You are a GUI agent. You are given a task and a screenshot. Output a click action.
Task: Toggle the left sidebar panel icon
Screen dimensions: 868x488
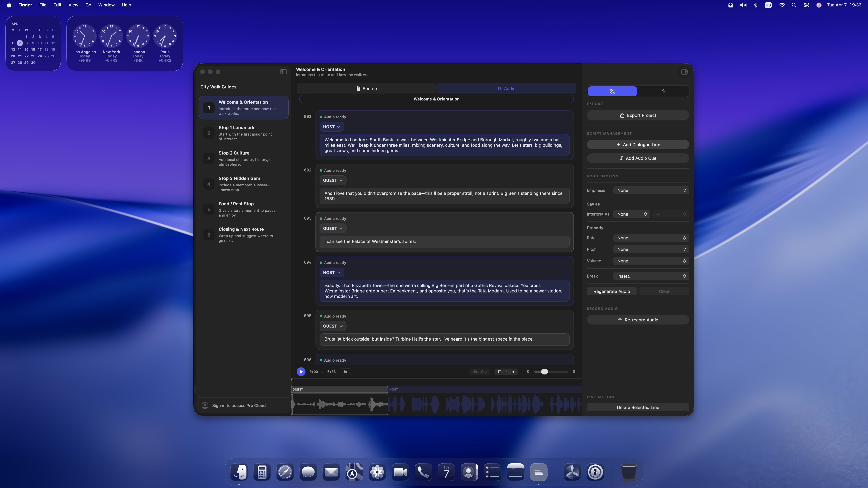(x=283, y=72)
